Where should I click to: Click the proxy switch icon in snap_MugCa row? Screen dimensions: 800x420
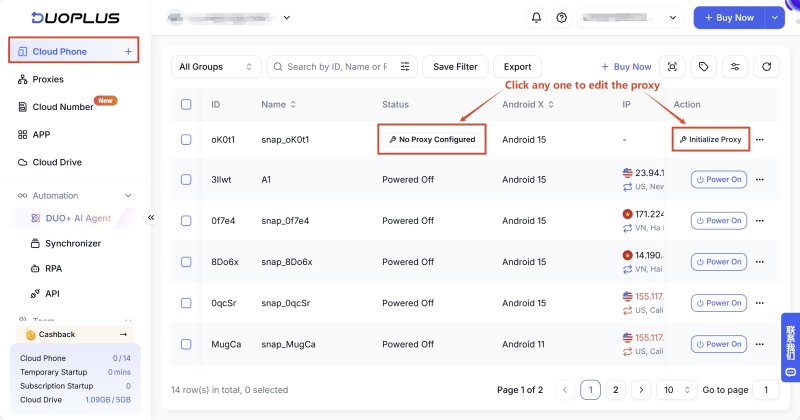[628, 352]
